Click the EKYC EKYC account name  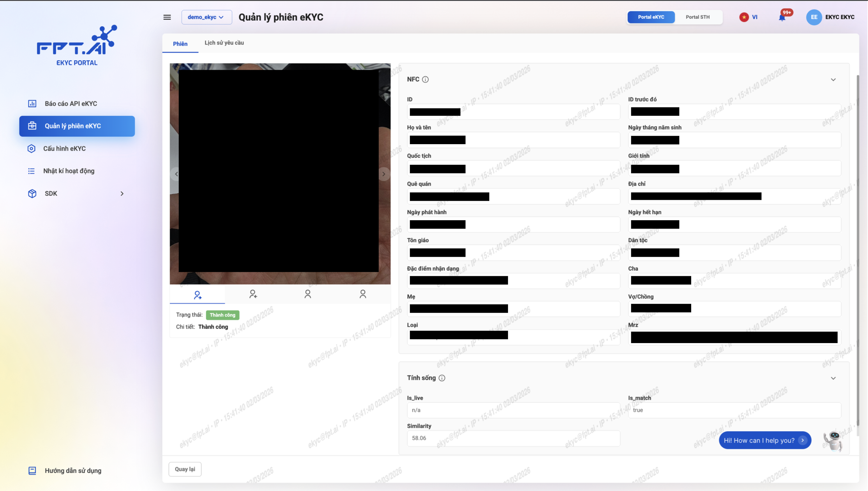[840, 17]
